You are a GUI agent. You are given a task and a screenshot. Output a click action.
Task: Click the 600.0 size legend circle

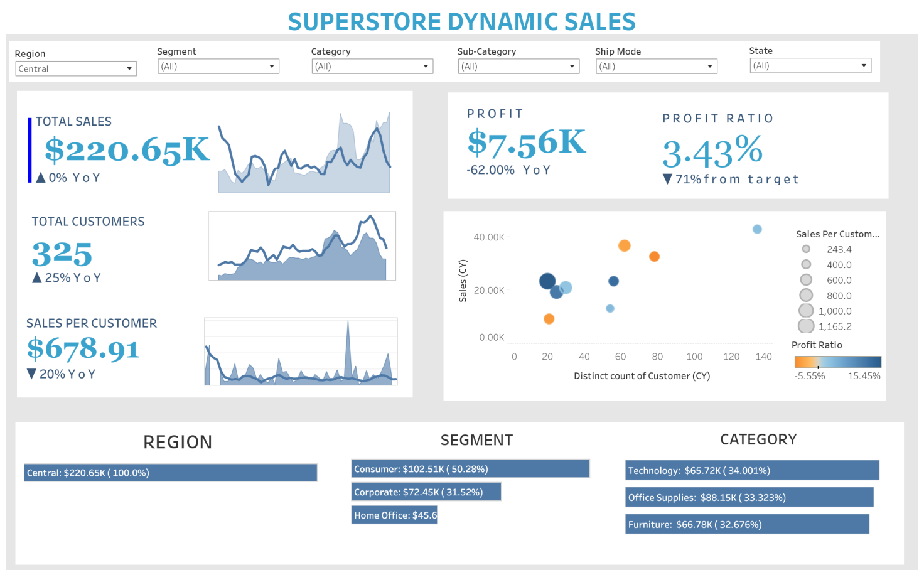click(806, 280)
